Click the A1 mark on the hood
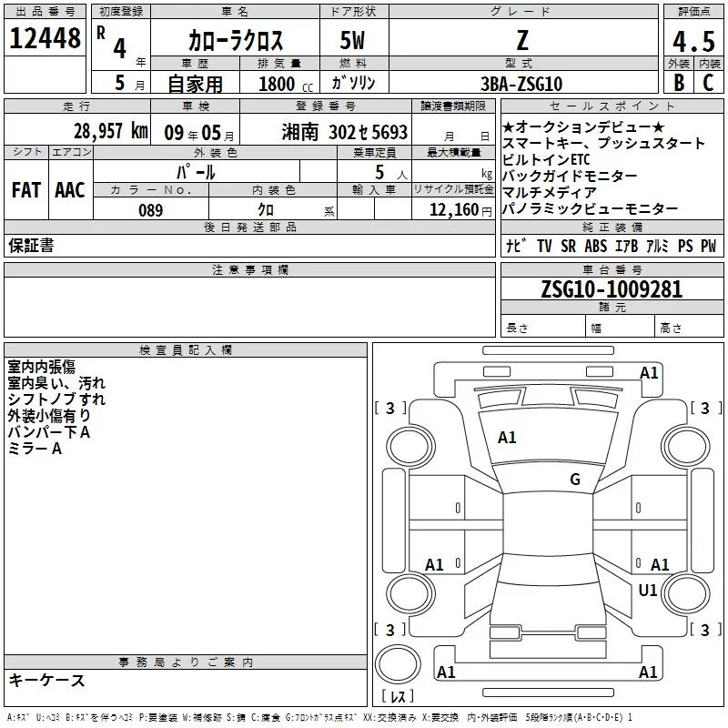 (x=507, y=438)
